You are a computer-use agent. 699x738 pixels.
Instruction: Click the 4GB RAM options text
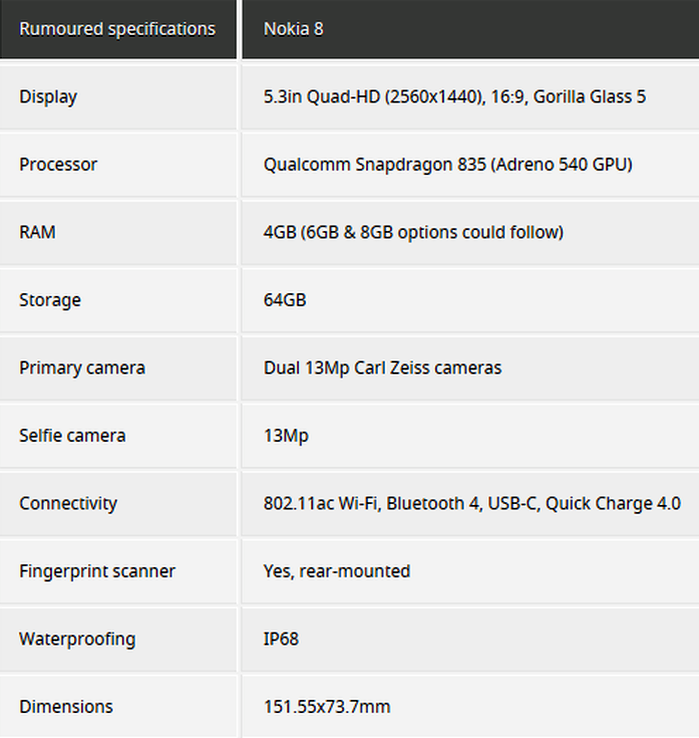pyautogui.click(x=413, y=233)
